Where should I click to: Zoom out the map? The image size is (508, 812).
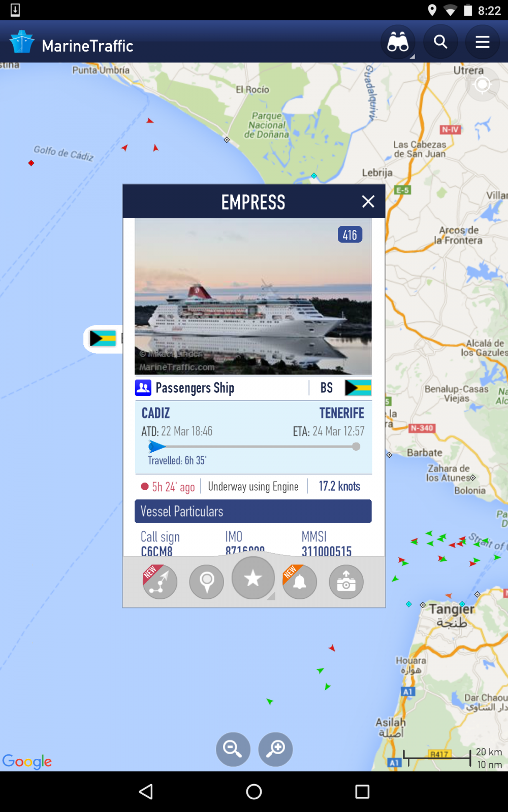233,749
